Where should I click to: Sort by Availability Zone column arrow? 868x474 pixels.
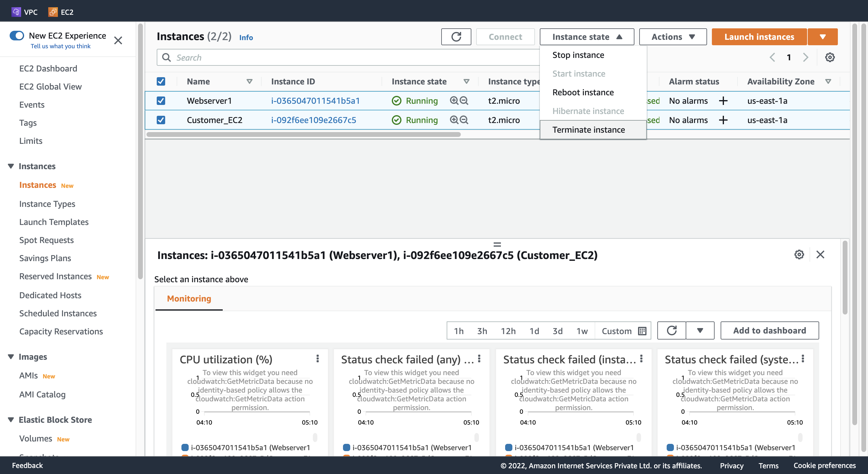(828, 81)
